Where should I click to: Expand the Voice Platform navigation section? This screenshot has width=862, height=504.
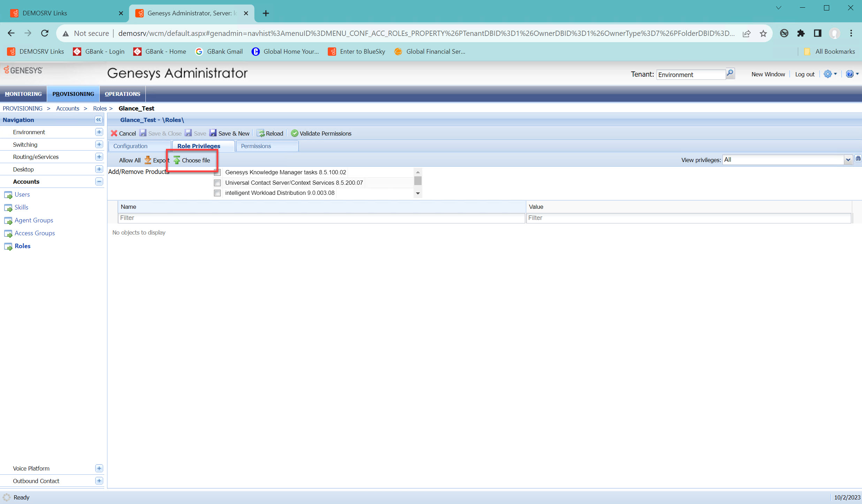pyautogui.click(x=99, y=468)
